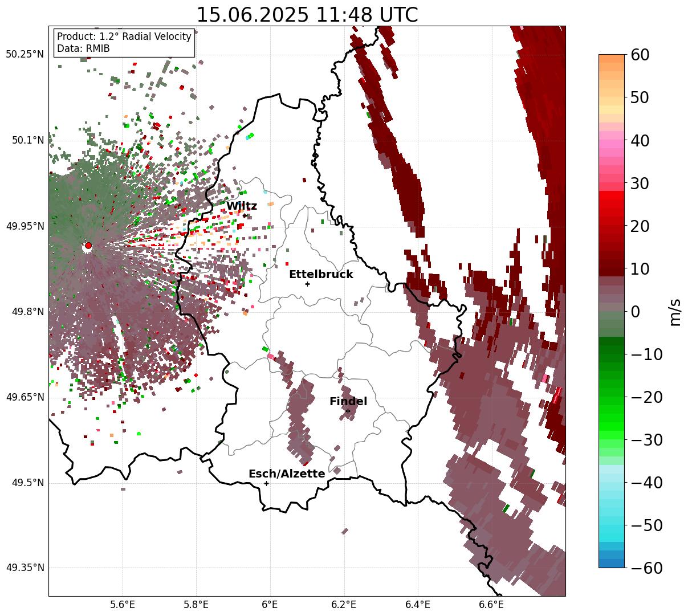Click the cross marker under Esch/Alzette

point(266,483)
